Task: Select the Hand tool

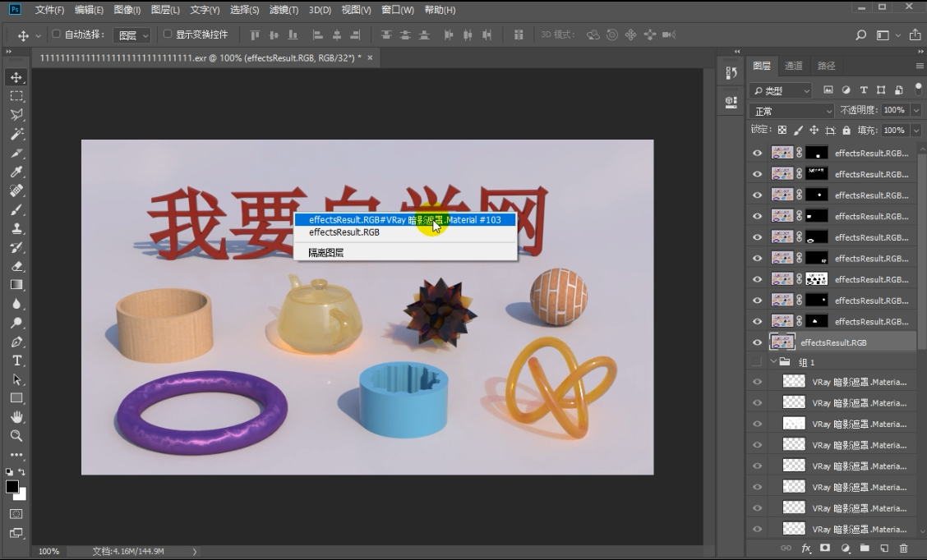Action: point(16,417)
